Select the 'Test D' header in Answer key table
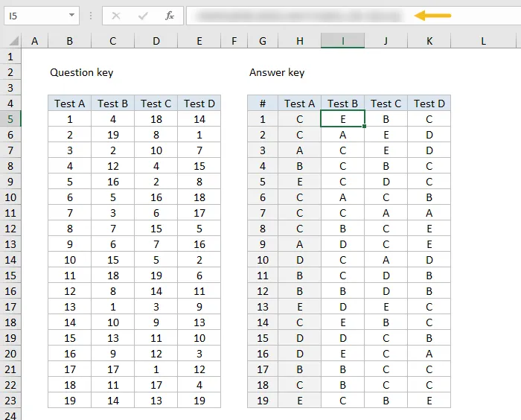 click(429, 104)
